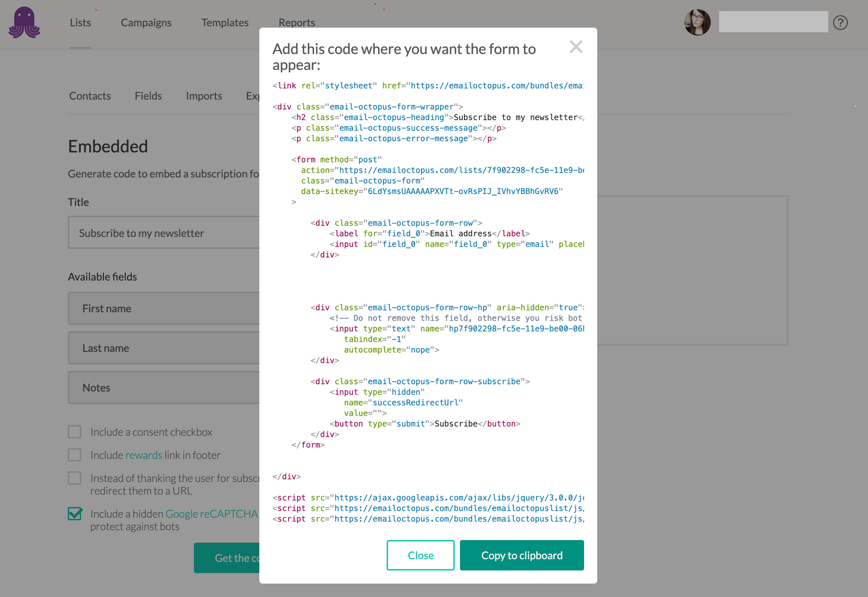
Task: Enable the consent checkbox option
Action: point(75,432)
